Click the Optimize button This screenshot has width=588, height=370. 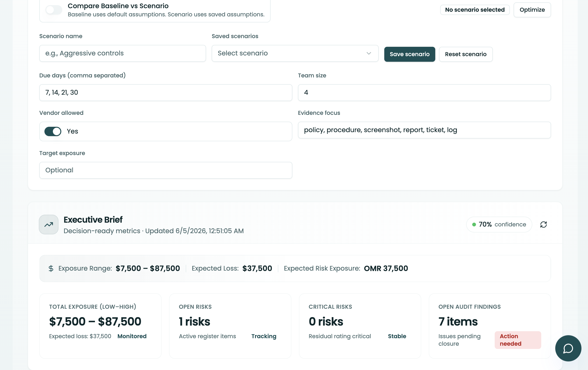click(532, 10)
